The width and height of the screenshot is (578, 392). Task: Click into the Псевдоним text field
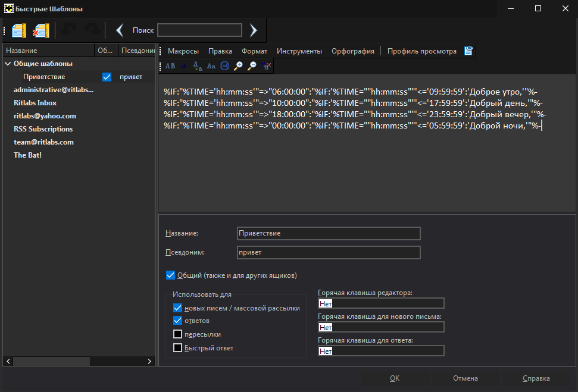coord(329,252)
